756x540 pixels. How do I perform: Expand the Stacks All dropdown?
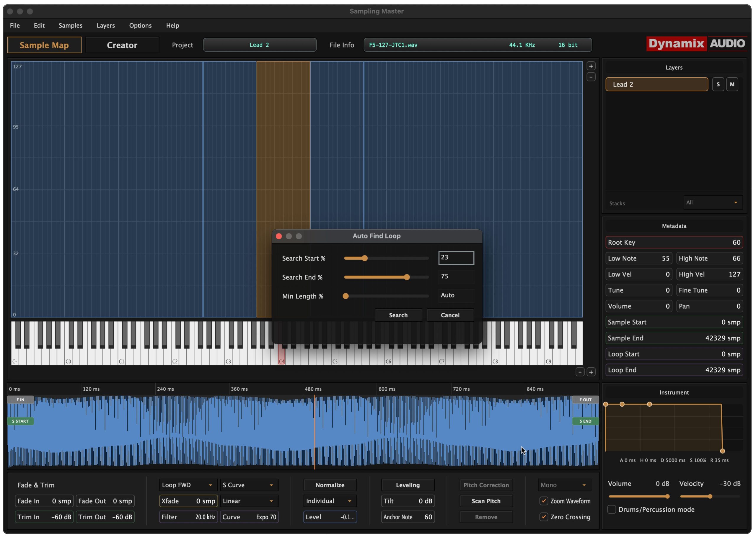pos(712,202)
